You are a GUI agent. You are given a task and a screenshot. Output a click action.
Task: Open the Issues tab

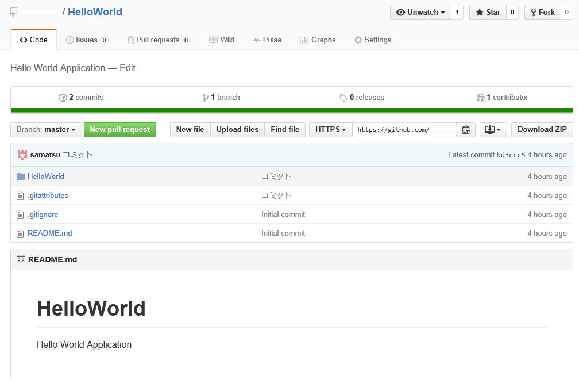coord(87,40)
